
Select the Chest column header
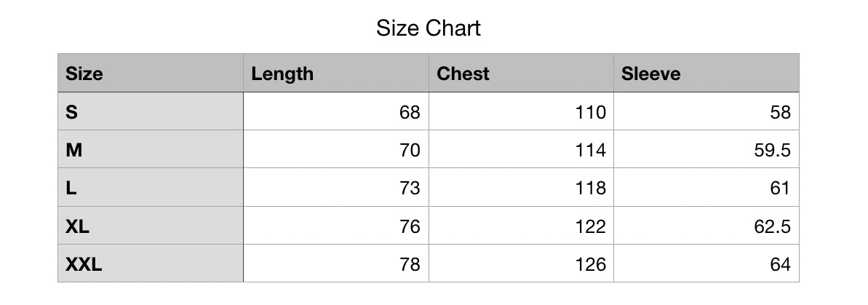pyautogui.click(x=463, y=74)
